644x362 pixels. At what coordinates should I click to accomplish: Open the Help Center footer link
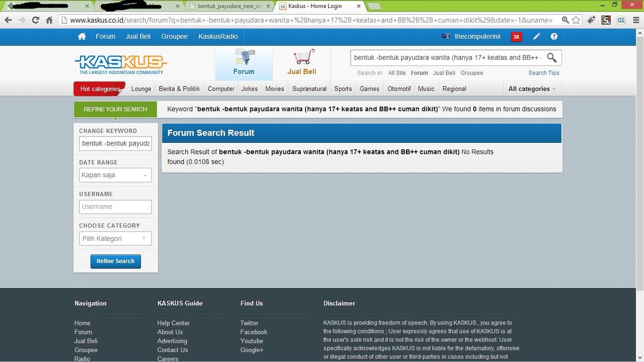coord(174,323)
